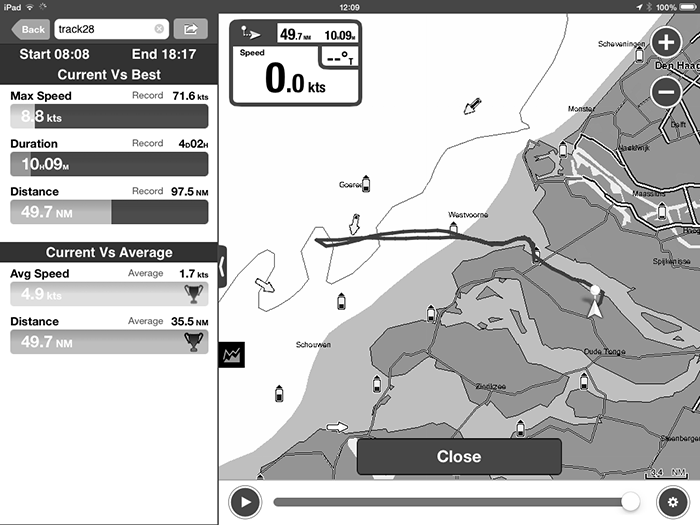Clear the track28 name field text
The image size is (700, 525).
coord(159,29)
